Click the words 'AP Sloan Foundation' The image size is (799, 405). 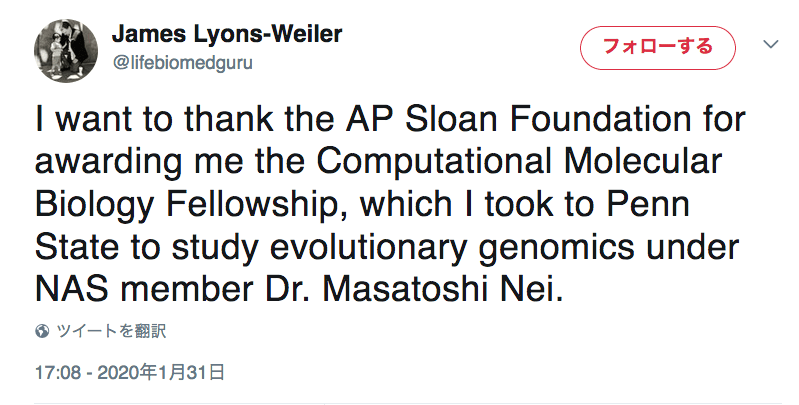(518, 119)
